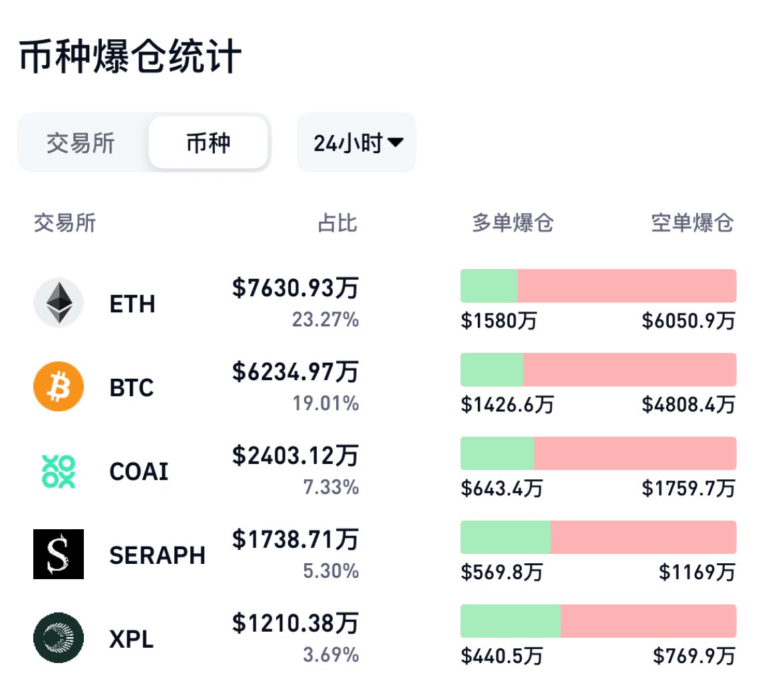Click the XPL green long liquidation bar
This screenshot has height=683, width=784.
tap(510, 621)
